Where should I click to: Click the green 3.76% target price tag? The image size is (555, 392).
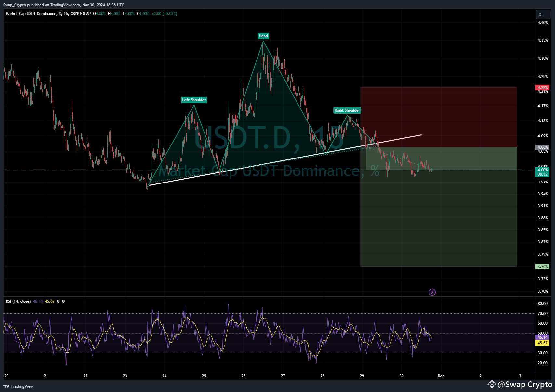542,267
